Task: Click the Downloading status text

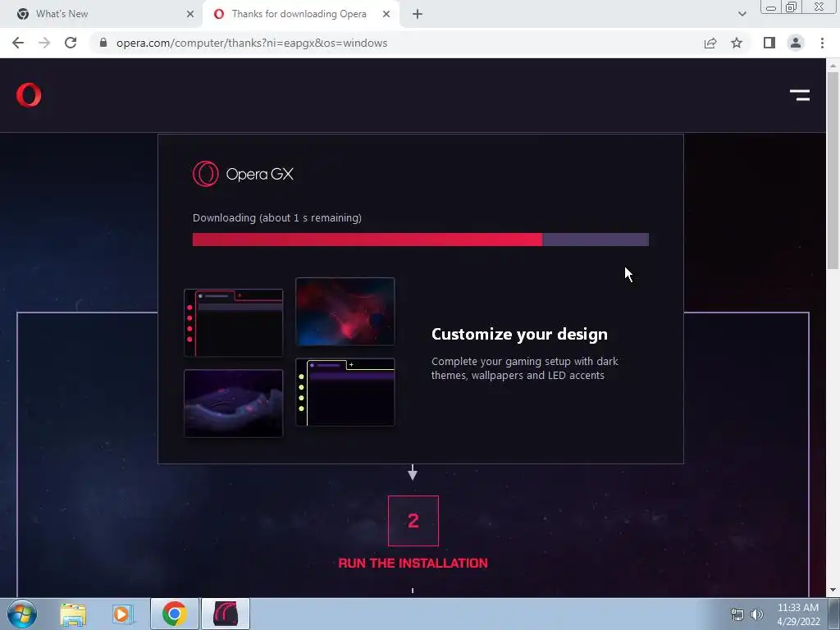Action: point(277,218)
